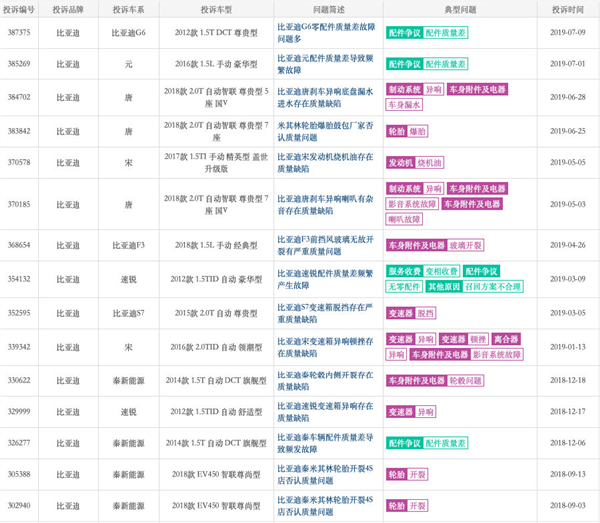Click the 配件争议 tag in row 385269
Viewport: 600px width, 523px height.
click(x=404, y=64)
